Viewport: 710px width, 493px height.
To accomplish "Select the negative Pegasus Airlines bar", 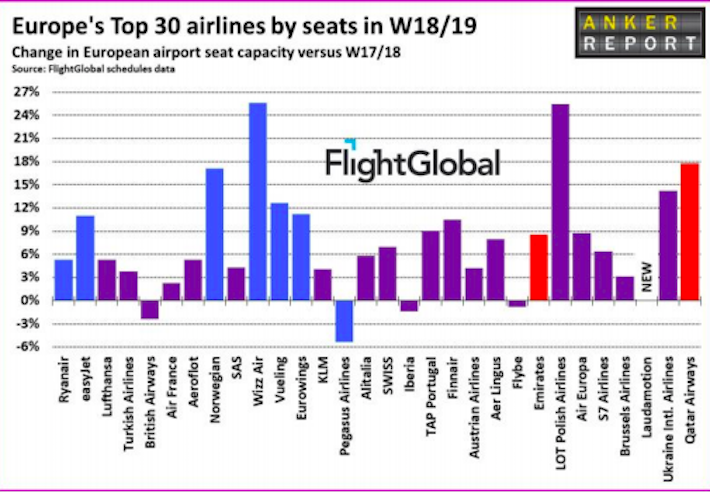I will coord(345,321).
